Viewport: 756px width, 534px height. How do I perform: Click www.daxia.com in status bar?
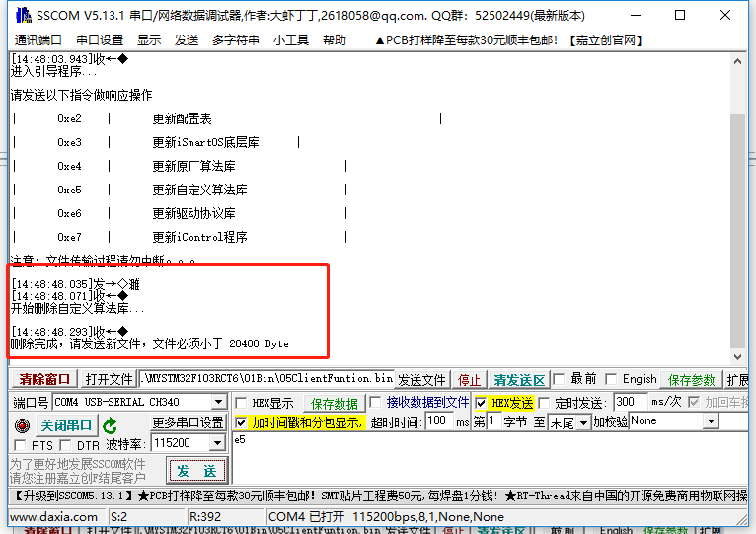tap(53, 517)
